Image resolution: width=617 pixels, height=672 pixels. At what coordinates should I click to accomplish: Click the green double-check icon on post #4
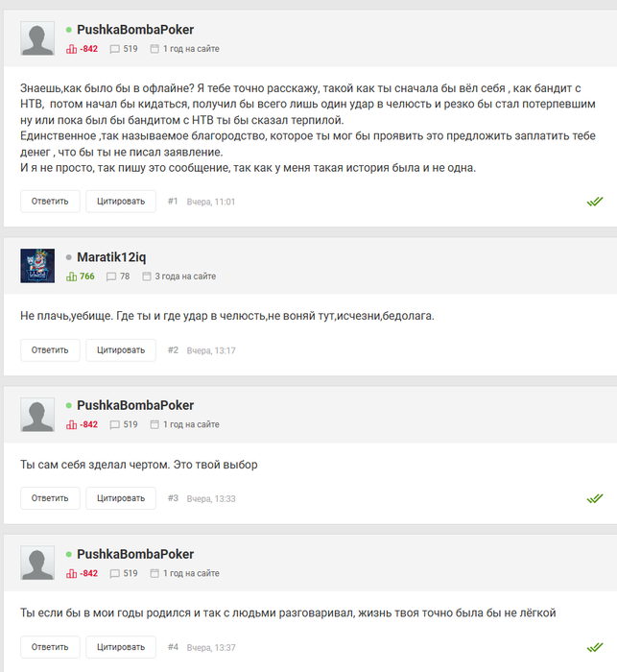595,647
